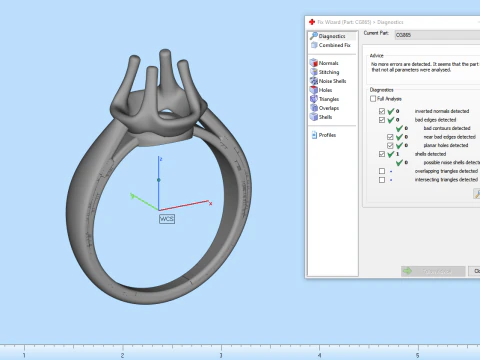Enable the intersecting triangles detected checkbox

coord(382,180)
